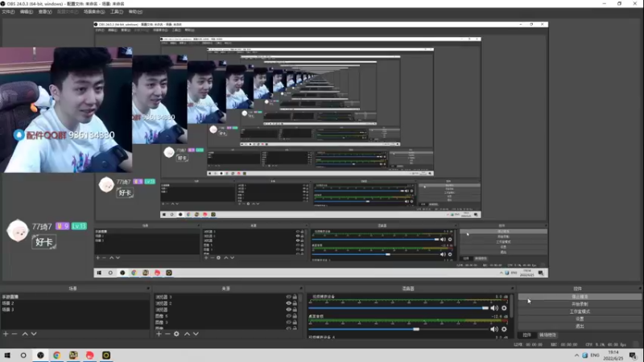This screenshot has width=644, height=362.
Task: Open the 帮助(H) menu
Action: (135, 12)
